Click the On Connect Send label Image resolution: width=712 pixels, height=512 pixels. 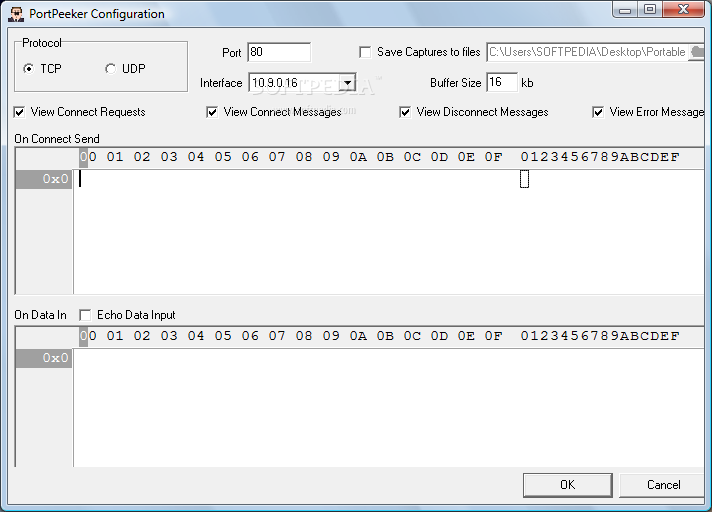57,139
